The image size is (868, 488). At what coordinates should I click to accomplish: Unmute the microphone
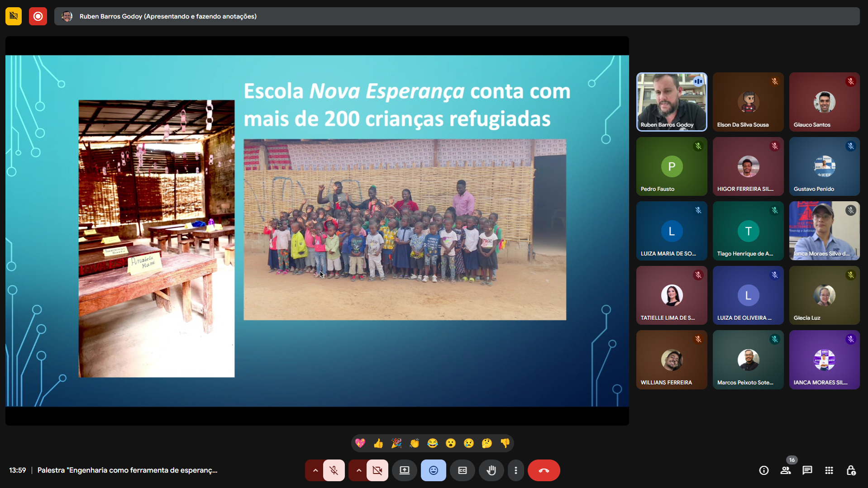(334, 470)
